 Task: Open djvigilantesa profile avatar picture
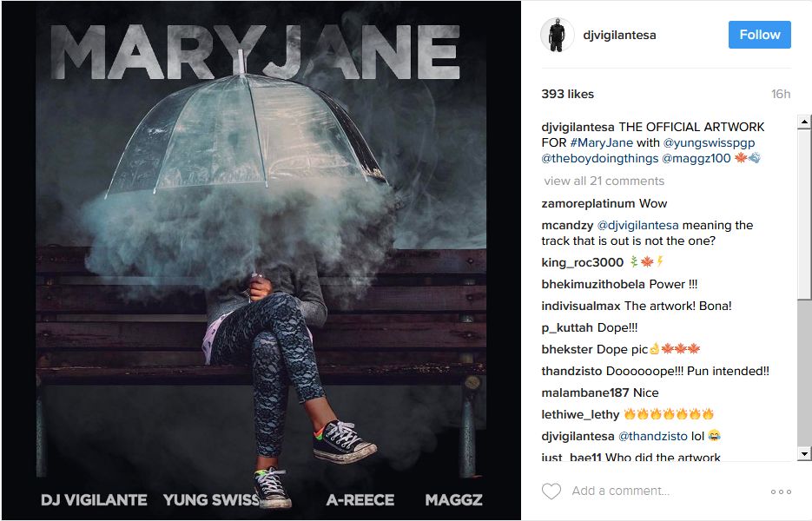(558, 35)
